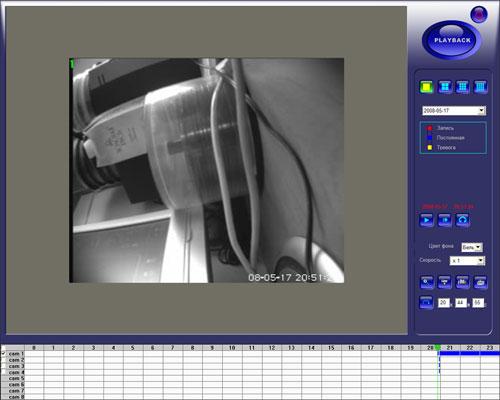Image resolution: width=500 pixels, height=400 pixels.
Task: Switch to four-camera grid layout
Action: coord(444,87)
